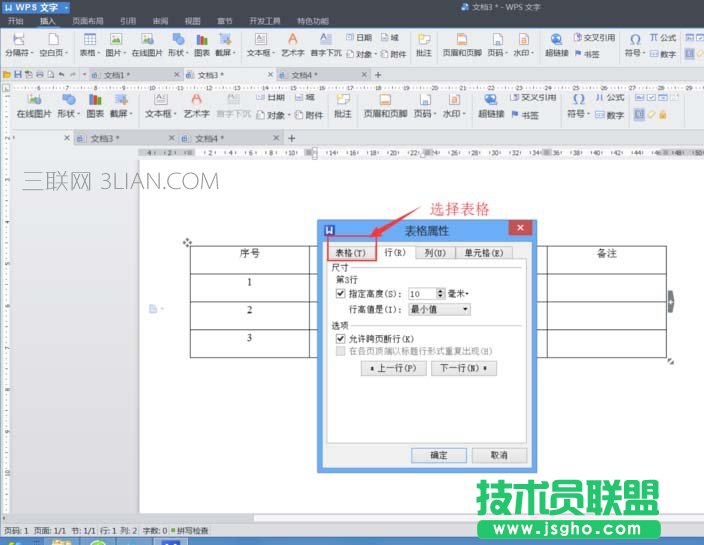
Task: Open the 特色功能 ribbon tab
Action: pos(313,21)
